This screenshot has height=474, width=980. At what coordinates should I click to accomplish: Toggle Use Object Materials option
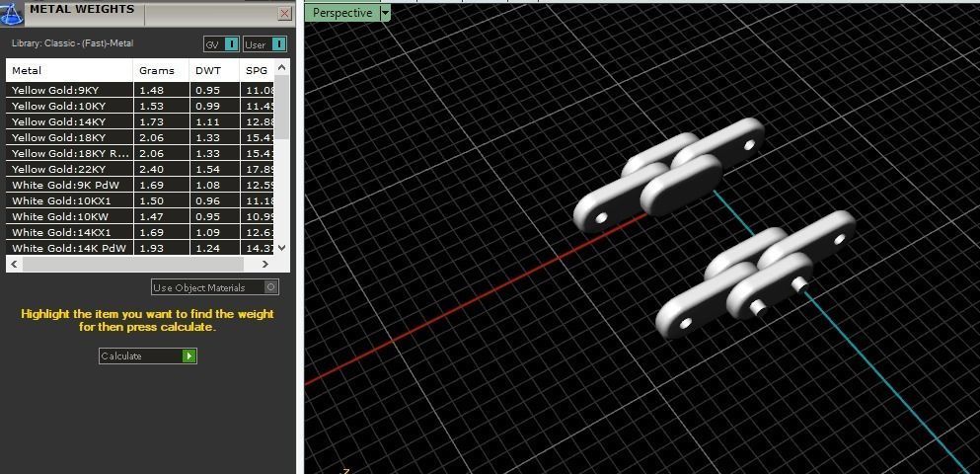pos(215,287)
